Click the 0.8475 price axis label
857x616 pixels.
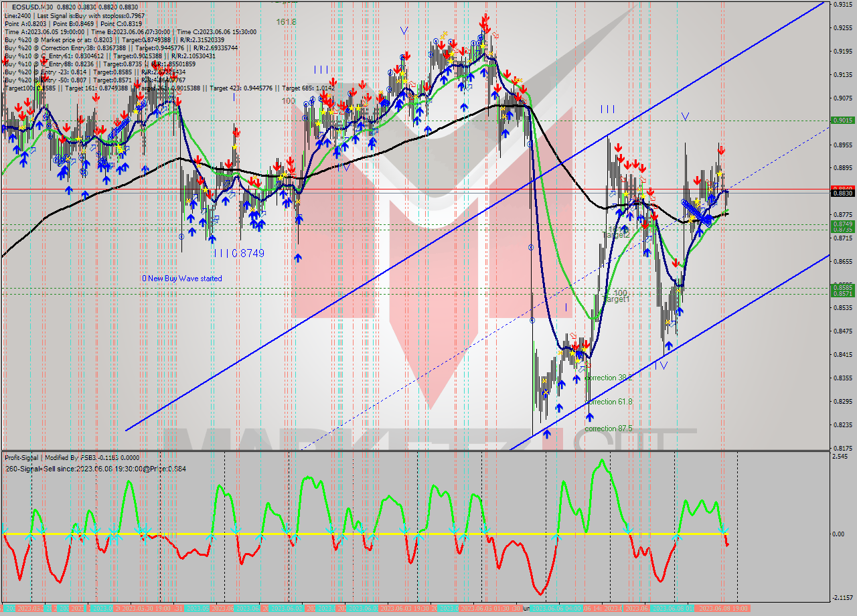pyautogui.click(x=842, y=331)
